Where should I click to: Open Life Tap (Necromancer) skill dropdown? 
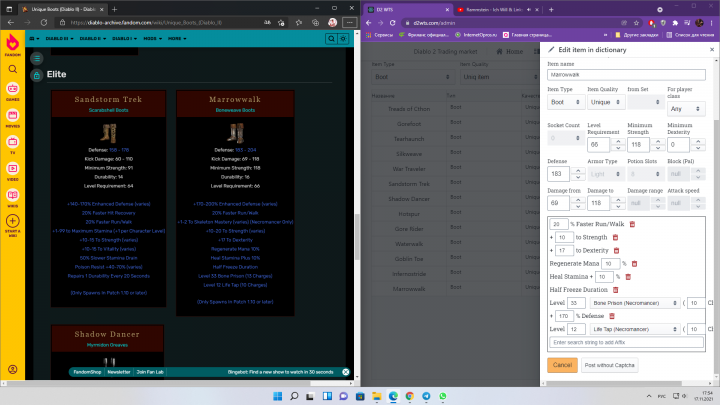pos(634,329)
